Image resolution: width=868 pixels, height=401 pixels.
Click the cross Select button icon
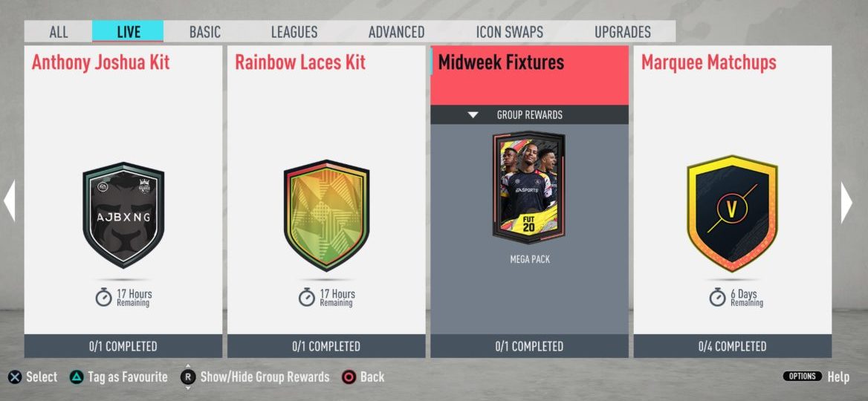point(16,378)
